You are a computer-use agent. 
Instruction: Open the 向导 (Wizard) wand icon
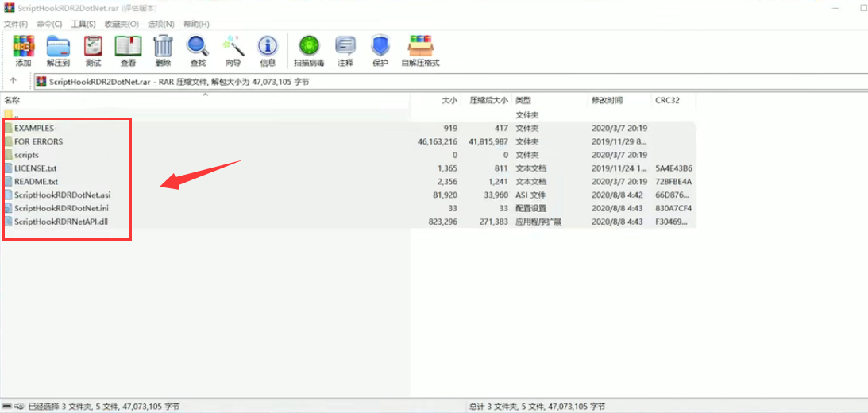pyautogui.click(x=233, y=46)
